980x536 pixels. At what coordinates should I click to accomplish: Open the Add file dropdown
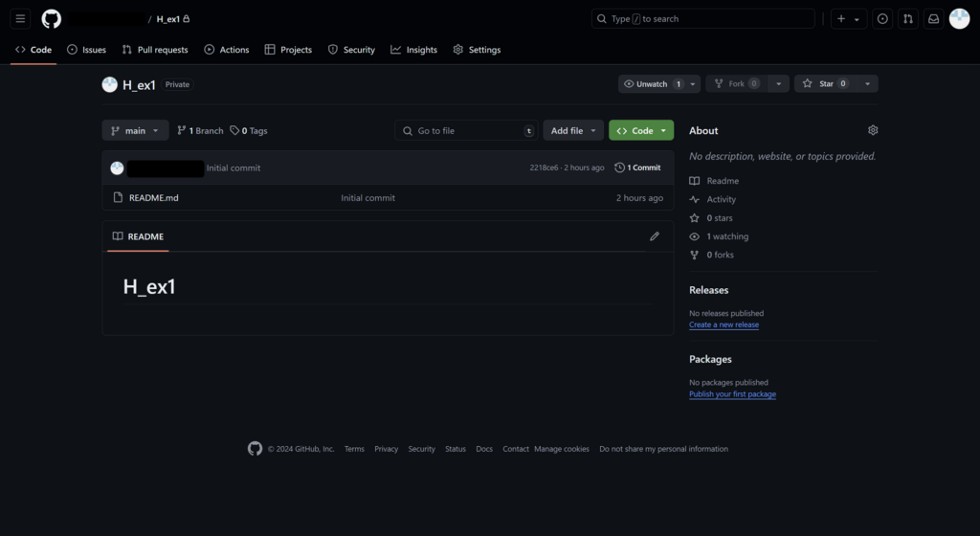coord(573,130)
